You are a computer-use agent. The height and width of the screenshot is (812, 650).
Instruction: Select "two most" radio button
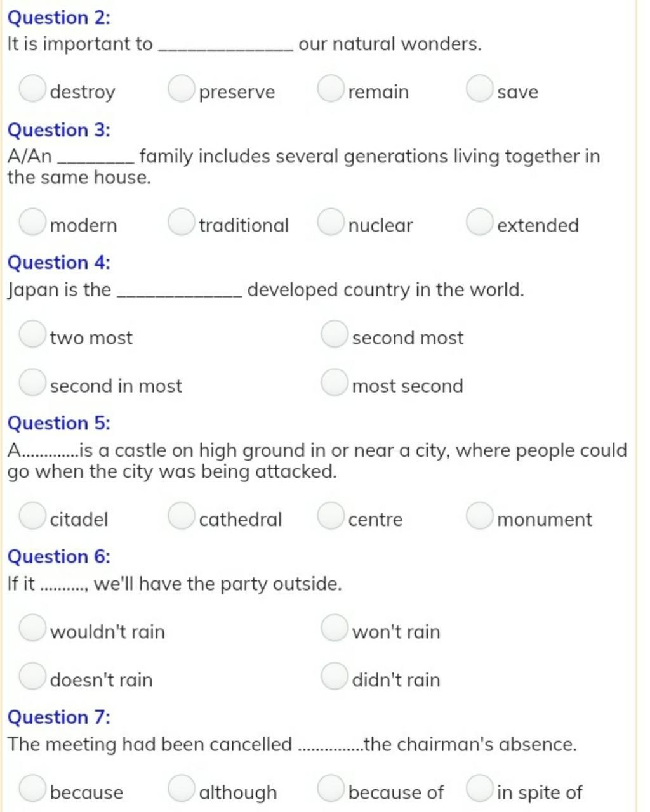[x=32, y=334]
